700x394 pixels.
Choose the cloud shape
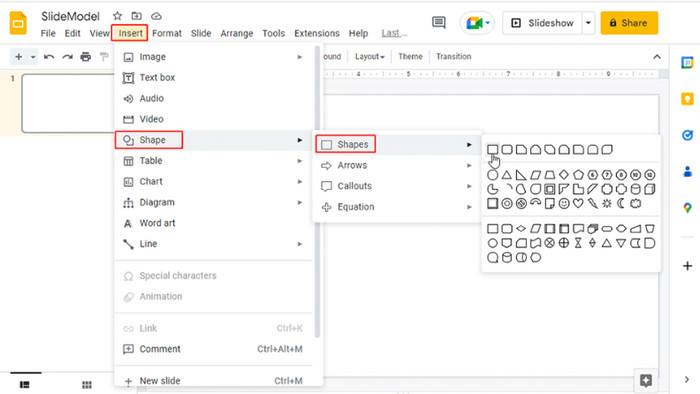(x=636, y=203)
